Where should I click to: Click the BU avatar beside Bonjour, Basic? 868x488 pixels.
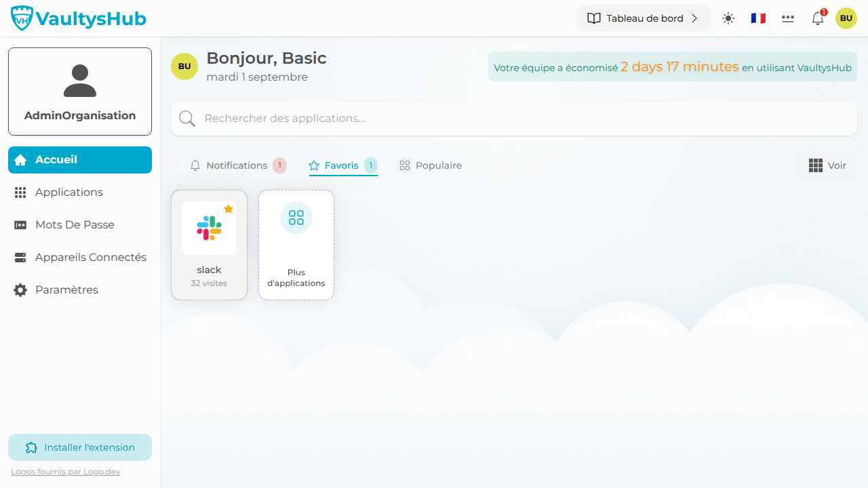[x=184, y=66]
